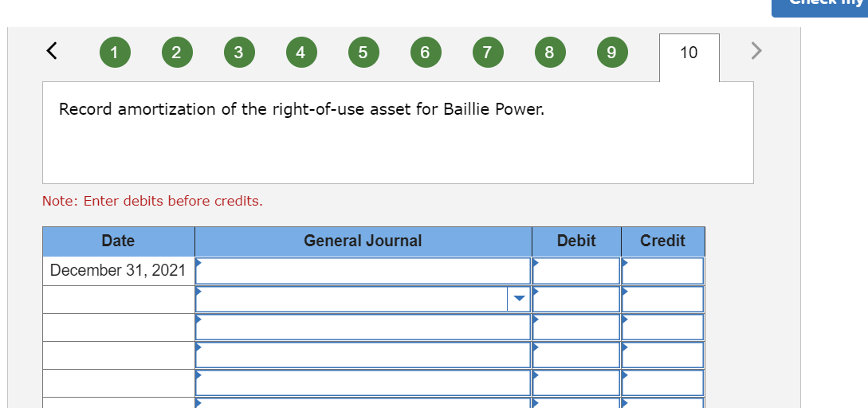Select Debit cell in the fourth journal row

pyautogui.click(x=576, y=355)
